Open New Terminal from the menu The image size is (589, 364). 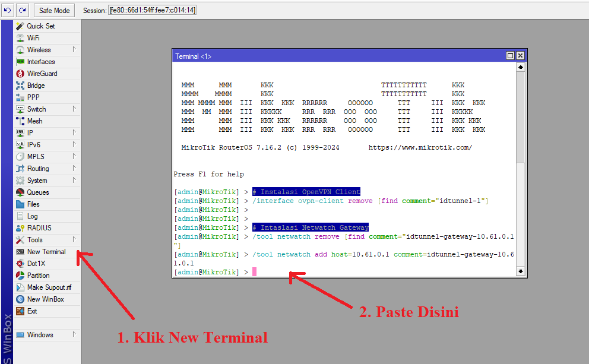click(47, 252)
